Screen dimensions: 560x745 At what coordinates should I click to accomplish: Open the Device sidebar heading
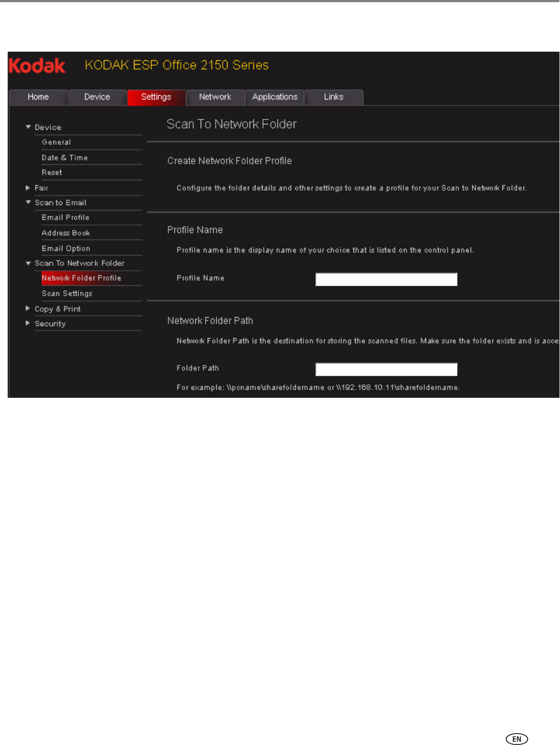click(48, 128)
